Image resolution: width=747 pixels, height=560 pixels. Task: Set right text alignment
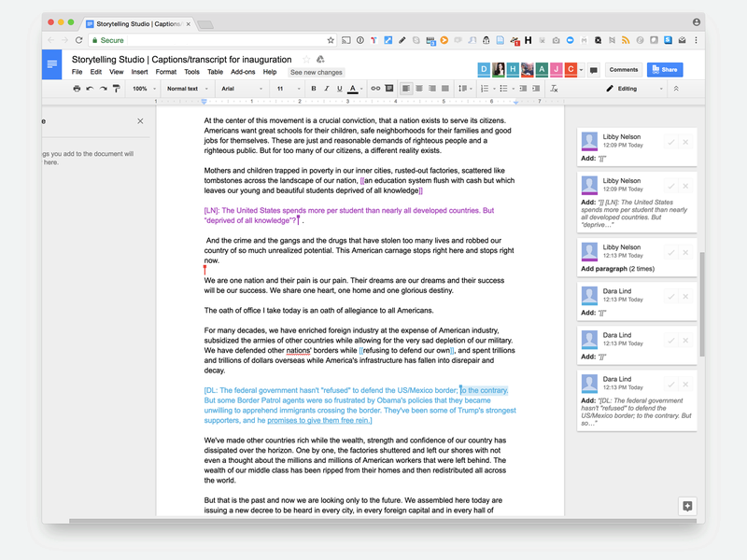(x=432, y=89)
